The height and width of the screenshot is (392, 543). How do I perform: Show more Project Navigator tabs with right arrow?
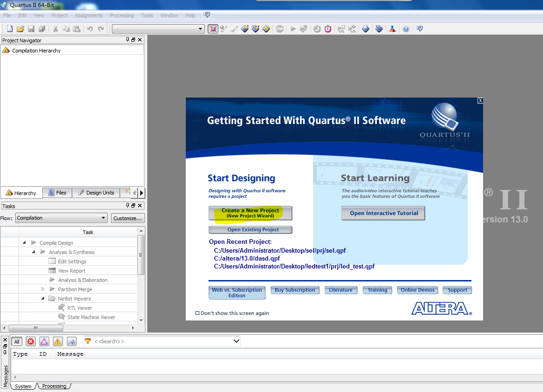click(141, 193)
